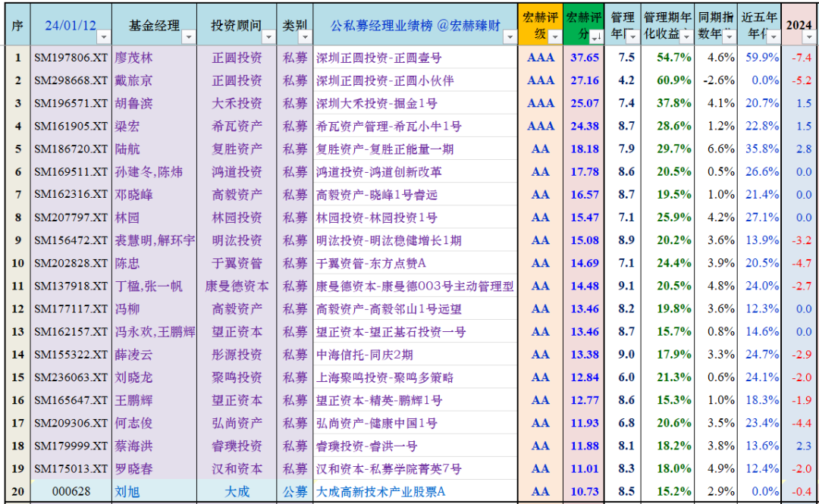Select fund name 中海信托-同庆2期
This screenshot has height=504, width=819.
pos(416,355)
